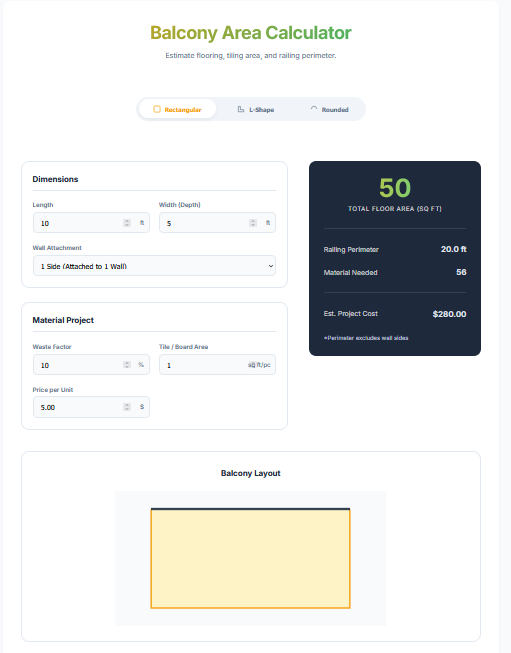The width and height of the screenshot is (511, 653).
Task: Click the Wall Attachment dropdown chevron
Action: coord(271,266)
